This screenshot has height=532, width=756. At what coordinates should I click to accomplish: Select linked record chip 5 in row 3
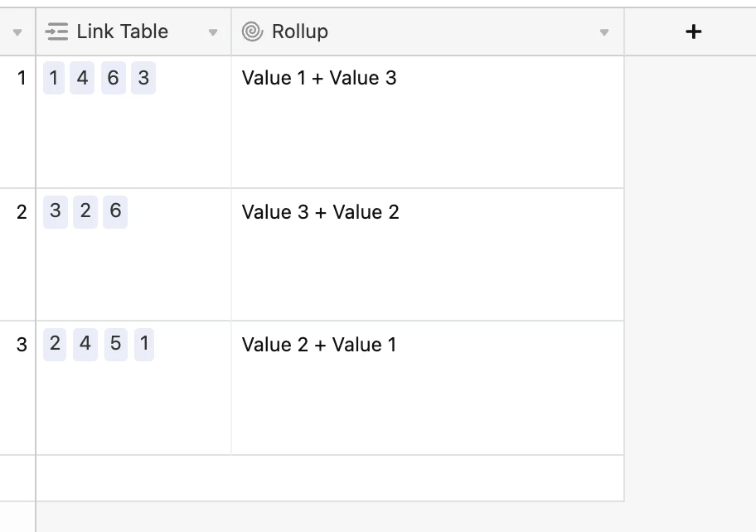(x=116, y=345)
